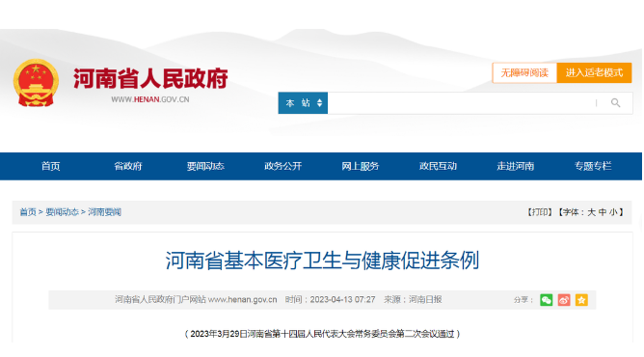The width and height of the screenshot is (644, 357).
Task: Select 网上服务 from the navigation bar
Action: point(361,166)
